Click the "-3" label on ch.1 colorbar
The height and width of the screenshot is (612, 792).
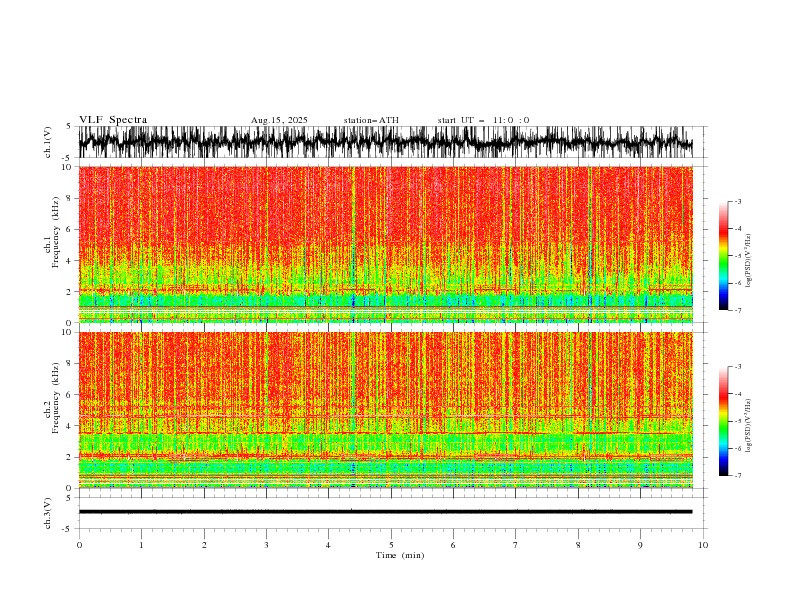coord(738,201)
